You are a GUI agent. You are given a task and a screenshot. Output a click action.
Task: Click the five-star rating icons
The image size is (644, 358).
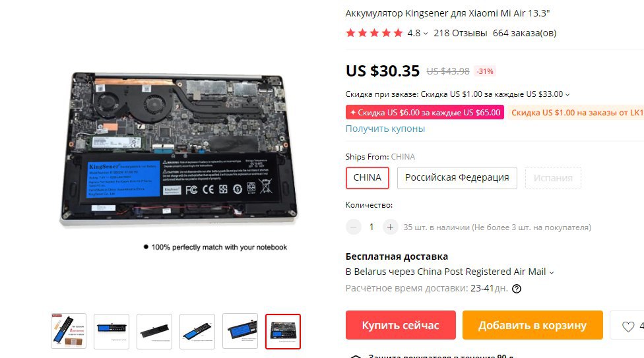[374, 33]
